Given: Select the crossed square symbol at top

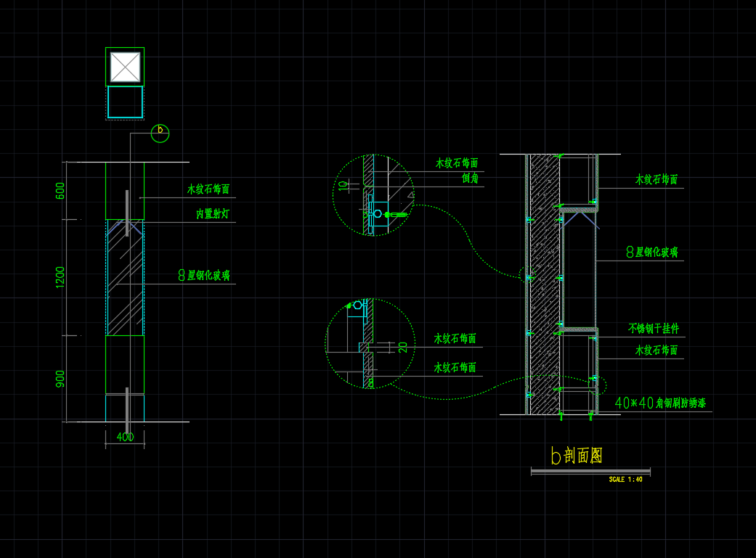Looking at the screenshot, I should coord(125,67).
